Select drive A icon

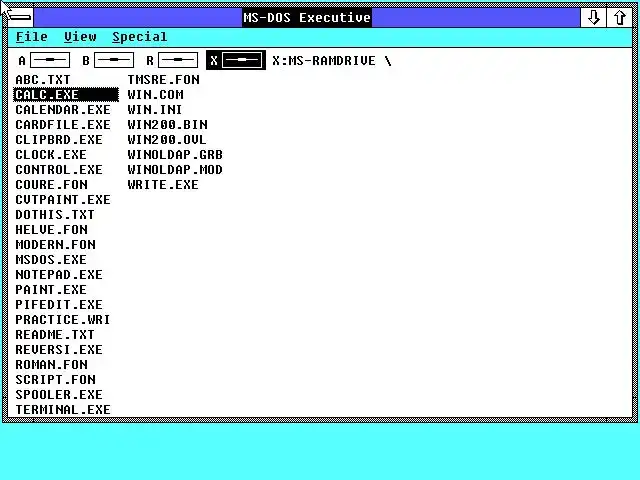coord(50,60)
